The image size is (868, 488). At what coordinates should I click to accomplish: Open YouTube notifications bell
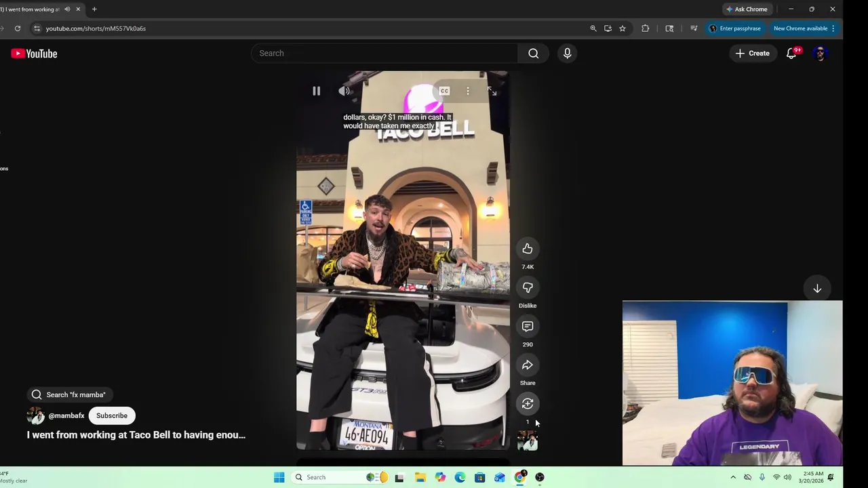click(791, 53)
